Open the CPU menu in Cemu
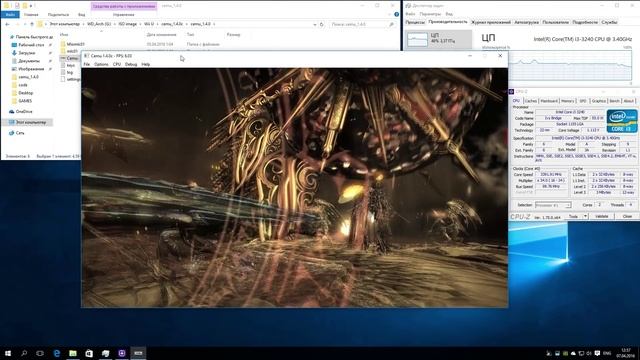 pyautogui.click(x=117, y=64)
